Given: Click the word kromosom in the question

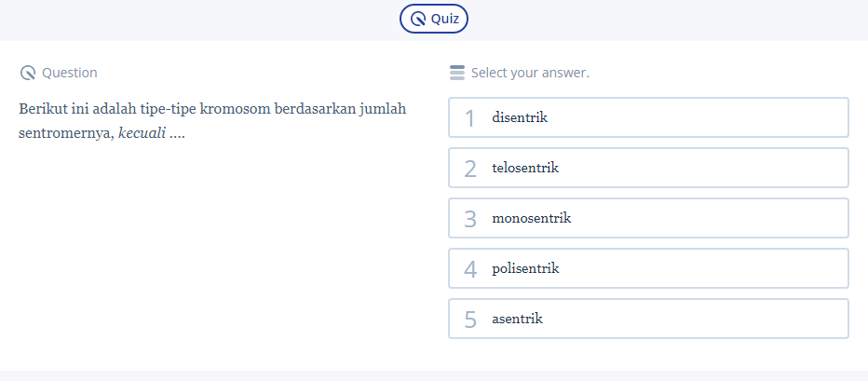Looking at the screenshot, I should (x=231, y=109).
